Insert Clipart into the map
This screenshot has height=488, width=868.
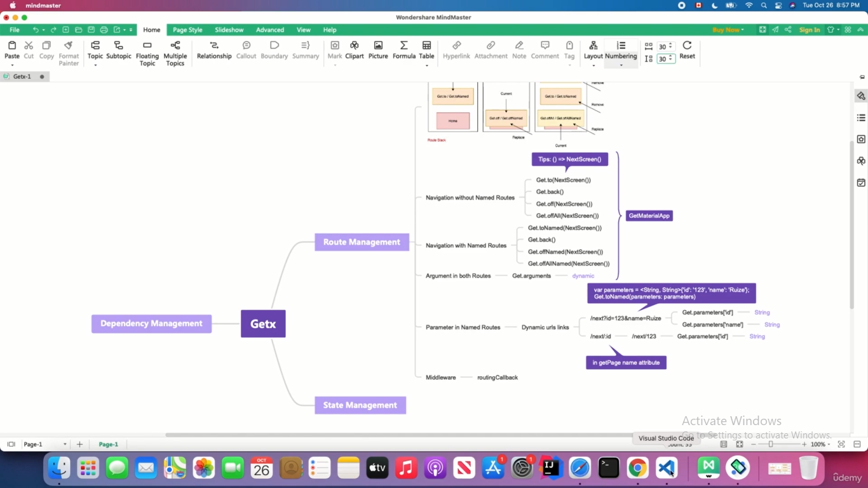(355, 50)
